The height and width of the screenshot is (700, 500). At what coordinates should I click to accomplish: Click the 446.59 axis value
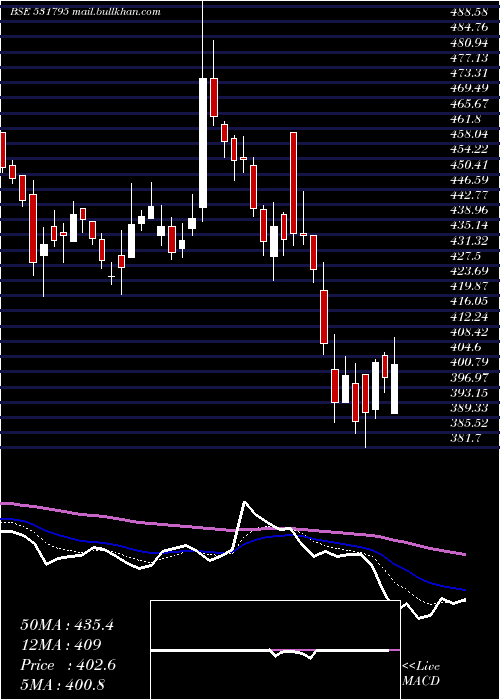click(469, 180)
